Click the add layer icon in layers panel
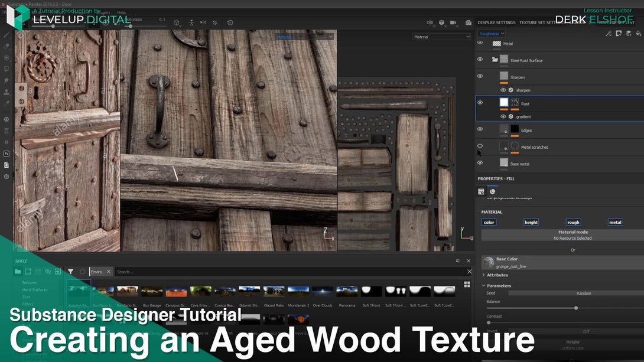644x362 pixels. coord(629,34)
